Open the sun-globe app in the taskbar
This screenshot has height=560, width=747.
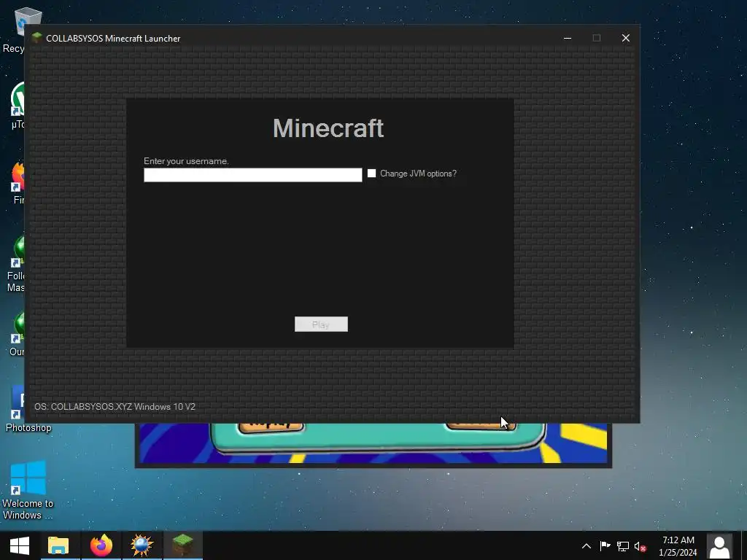click(x=142, y=545)
